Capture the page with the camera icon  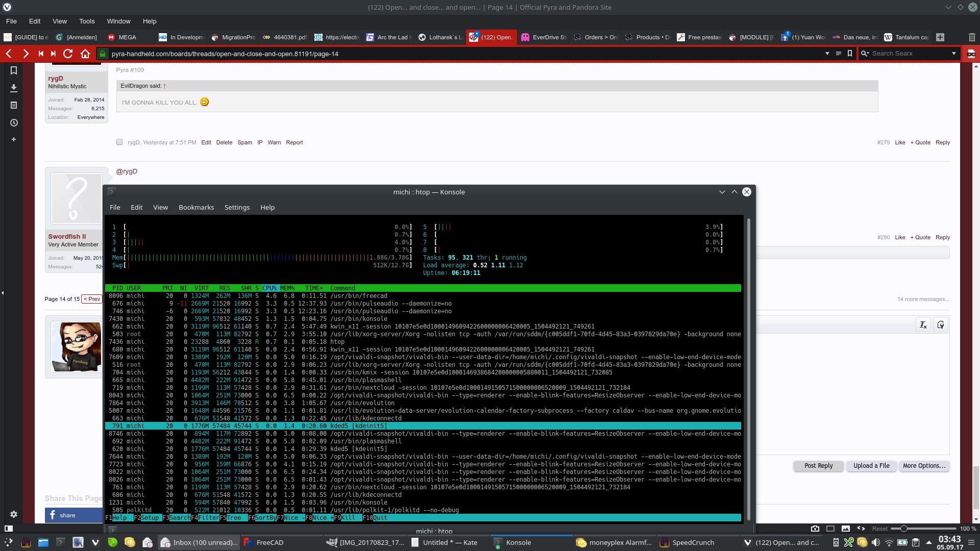click(x=815, y=529)
